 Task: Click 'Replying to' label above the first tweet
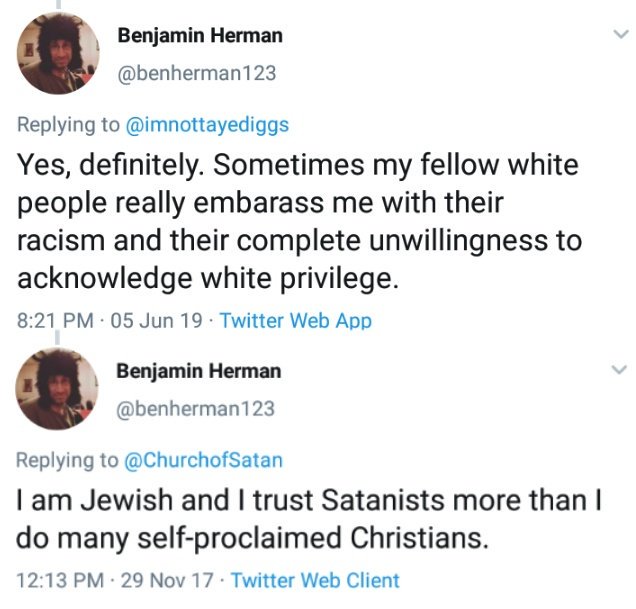[67, 124]
